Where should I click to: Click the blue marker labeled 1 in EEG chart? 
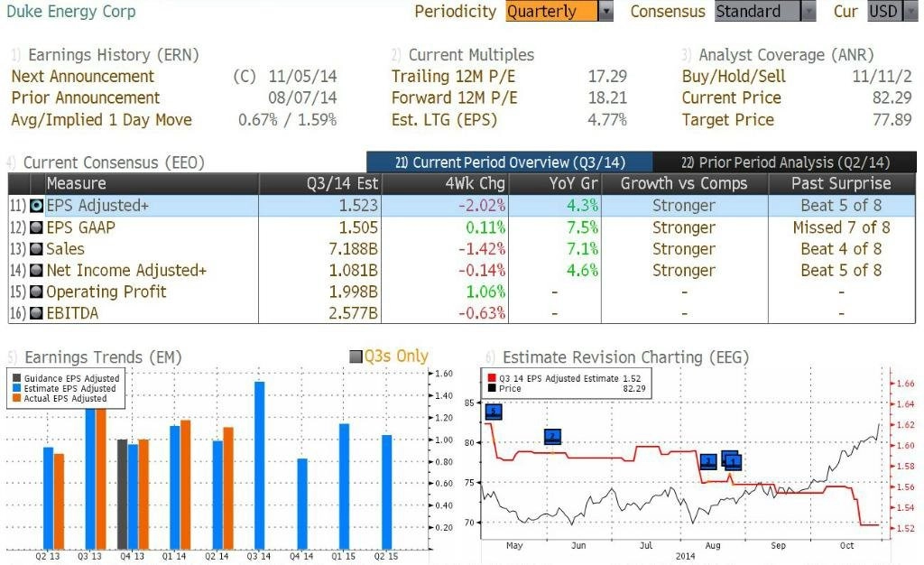(x=733, y=462)
